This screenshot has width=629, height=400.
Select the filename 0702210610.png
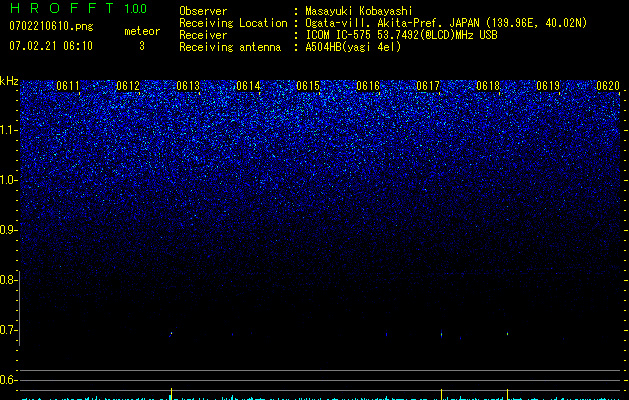51,26
